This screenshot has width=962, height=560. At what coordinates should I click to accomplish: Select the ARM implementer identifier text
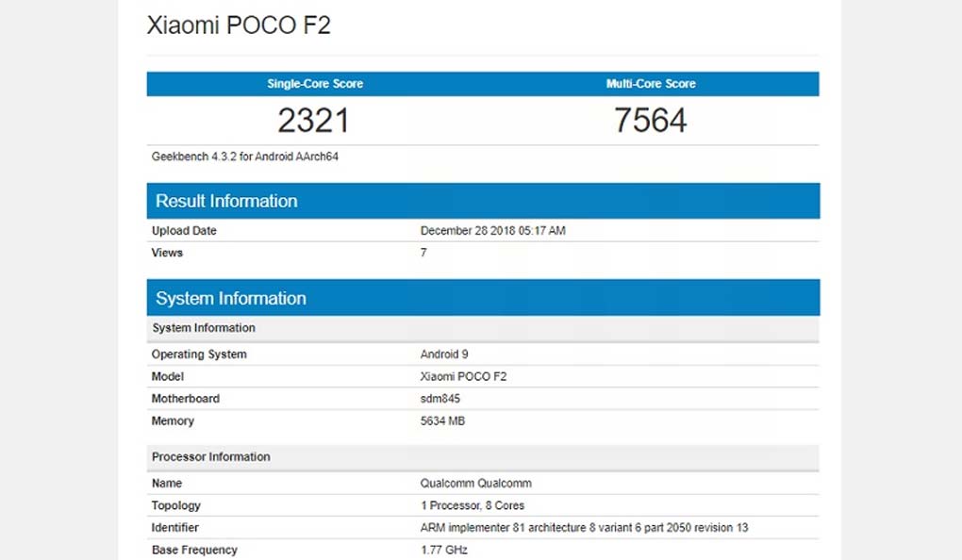584,528
